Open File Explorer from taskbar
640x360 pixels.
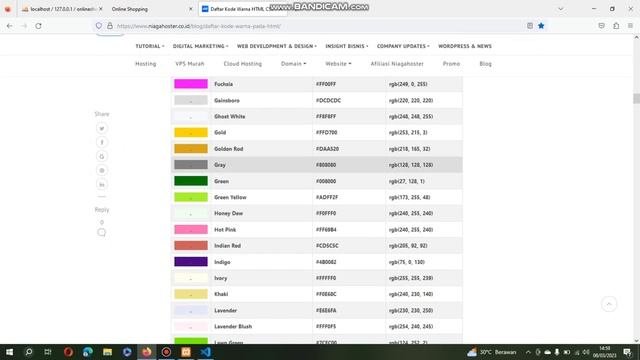point(107,352)
